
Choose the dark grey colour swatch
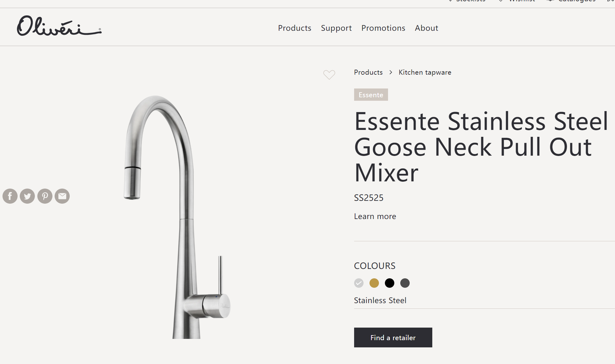coord(405,283)
